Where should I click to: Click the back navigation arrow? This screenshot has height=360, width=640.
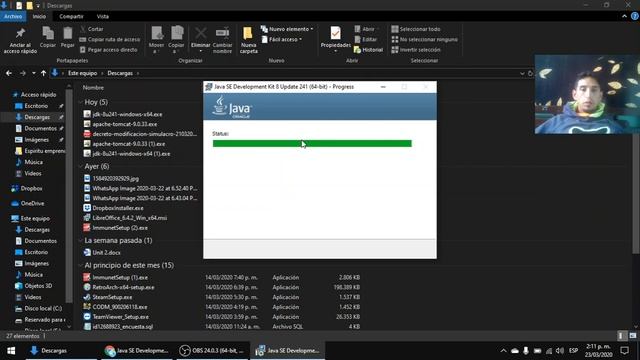tap(9, 73)
